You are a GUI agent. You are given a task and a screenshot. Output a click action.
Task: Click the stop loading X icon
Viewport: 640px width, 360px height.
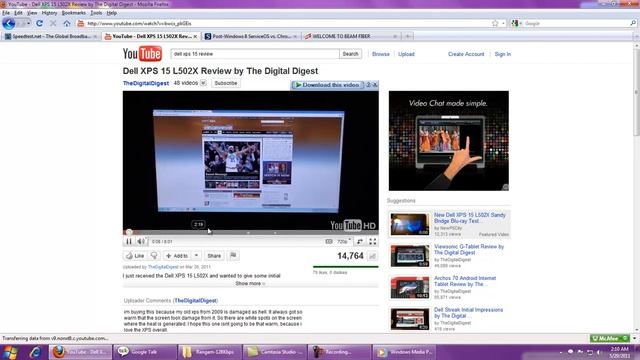(53, 23)
